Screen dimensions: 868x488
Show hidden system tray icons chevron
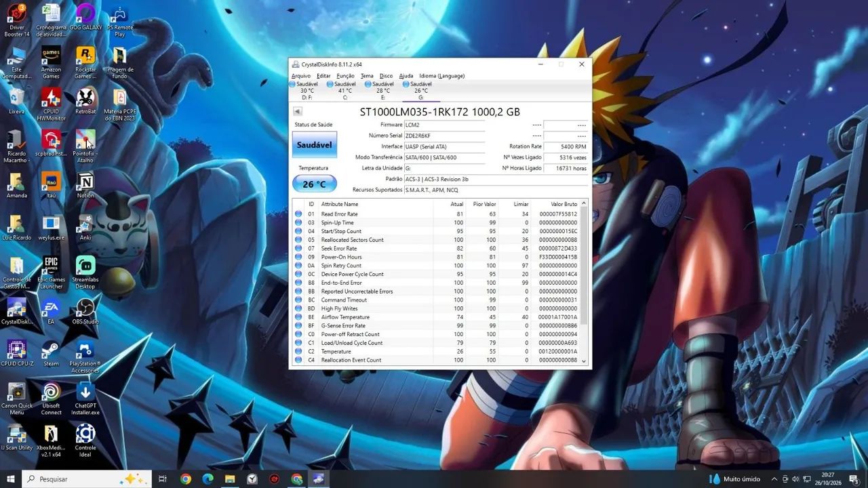(775, 479)
